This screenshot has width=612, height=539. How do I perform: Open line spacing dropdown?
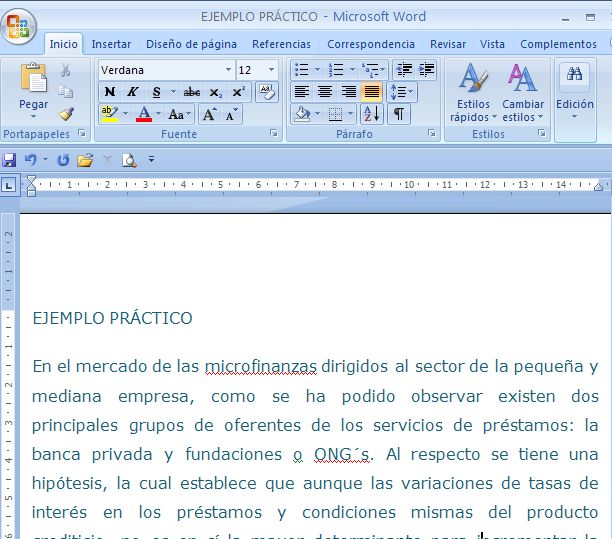pos(402,92)
